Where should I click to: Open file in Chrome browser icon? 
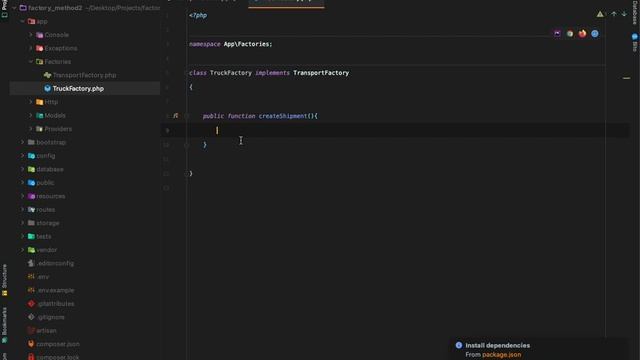click(570, 33)
